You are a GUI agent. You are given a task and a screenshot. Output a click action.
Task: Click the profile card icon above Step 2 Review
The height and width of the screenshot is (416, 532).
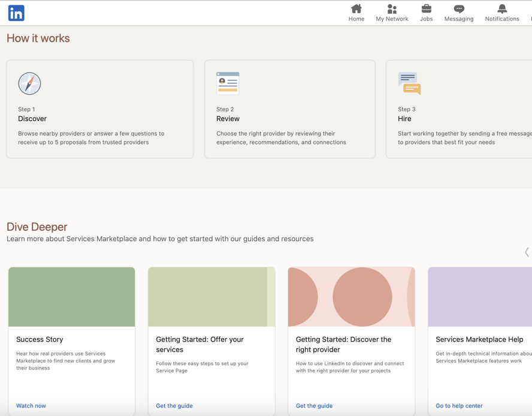pos(228,83)
